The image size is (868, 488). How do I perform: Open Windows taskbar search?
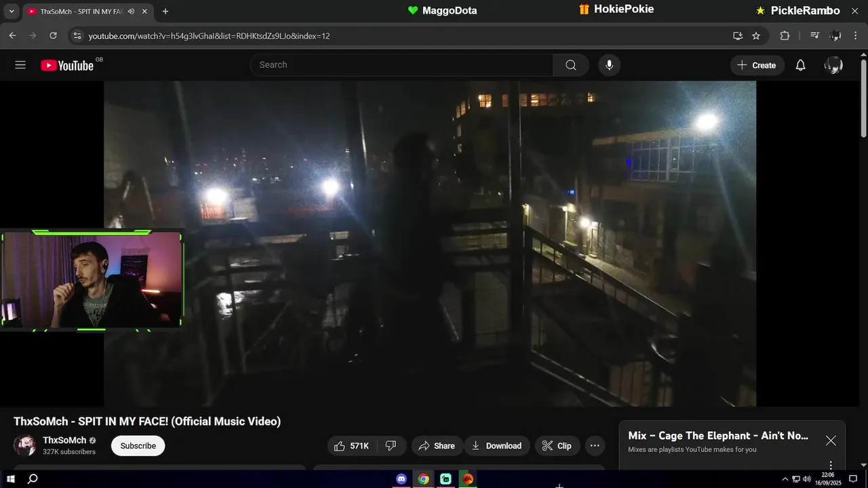click(32, 479)
